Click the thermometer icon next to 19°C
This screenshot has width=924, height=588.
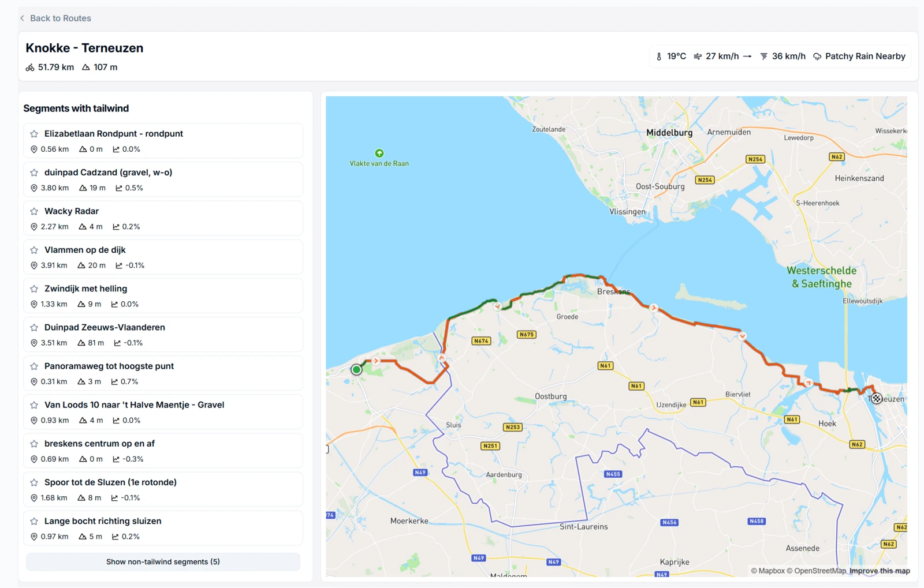point(659,57)
